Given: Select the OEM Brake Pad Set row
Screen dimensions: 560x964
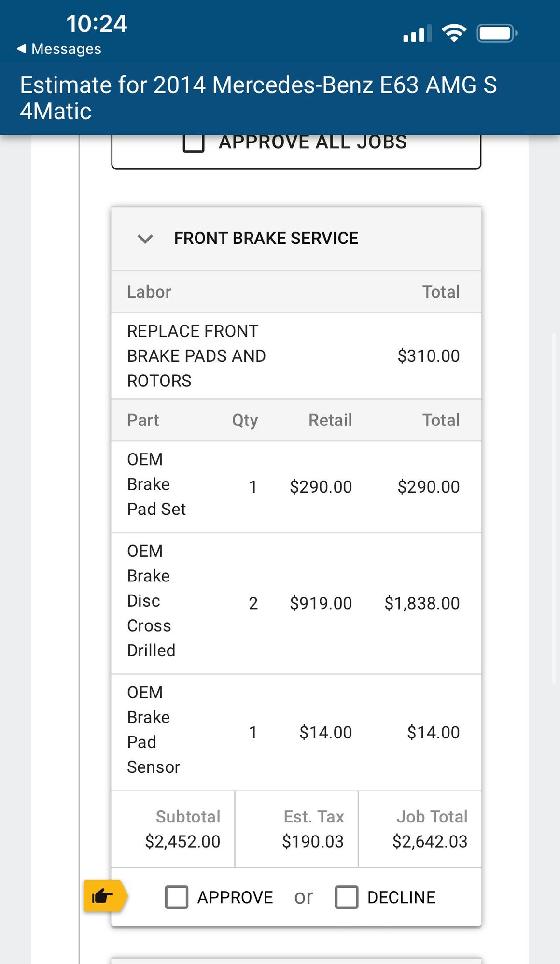Looking at the screenshot, I should (x=296, y=487).
